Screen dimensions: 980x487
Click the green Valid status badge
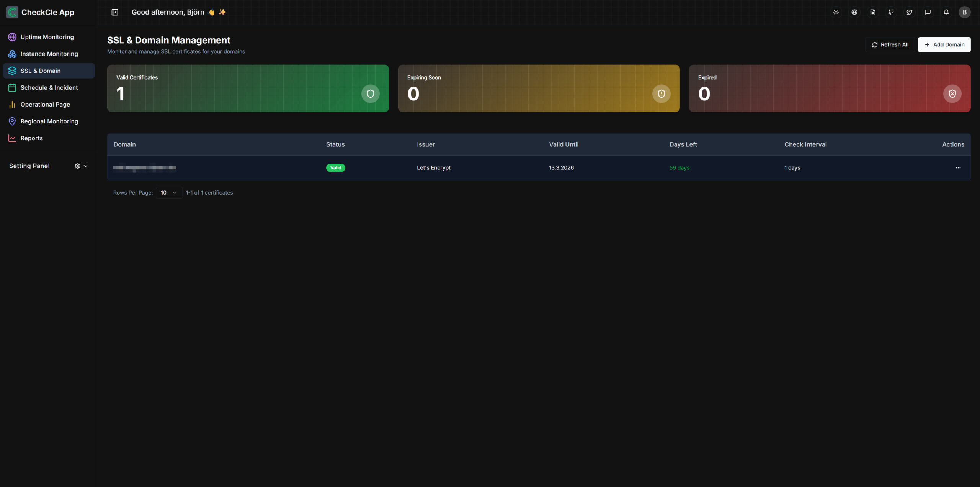(336, 168)
